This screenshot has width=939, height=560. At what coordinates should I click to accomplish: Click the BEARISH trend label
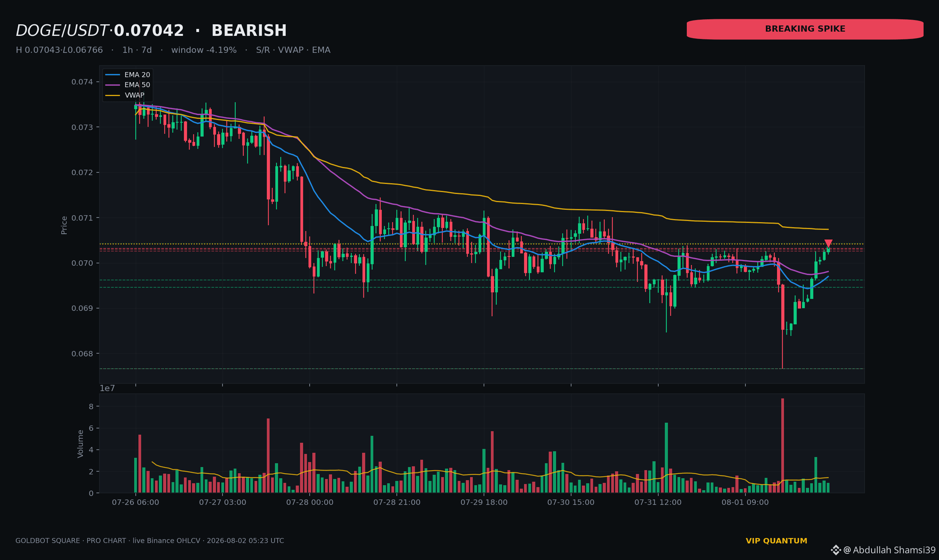pos(249,31)
